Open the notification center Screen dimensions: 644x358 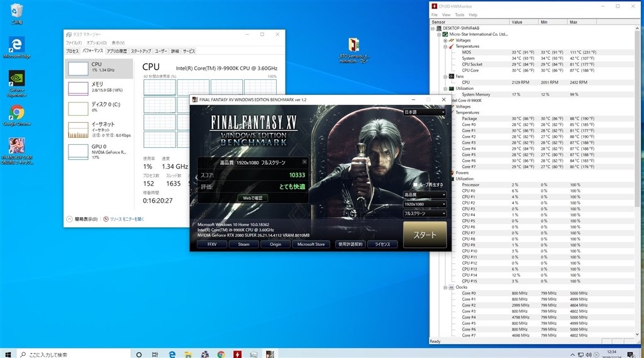pos(630,355)
